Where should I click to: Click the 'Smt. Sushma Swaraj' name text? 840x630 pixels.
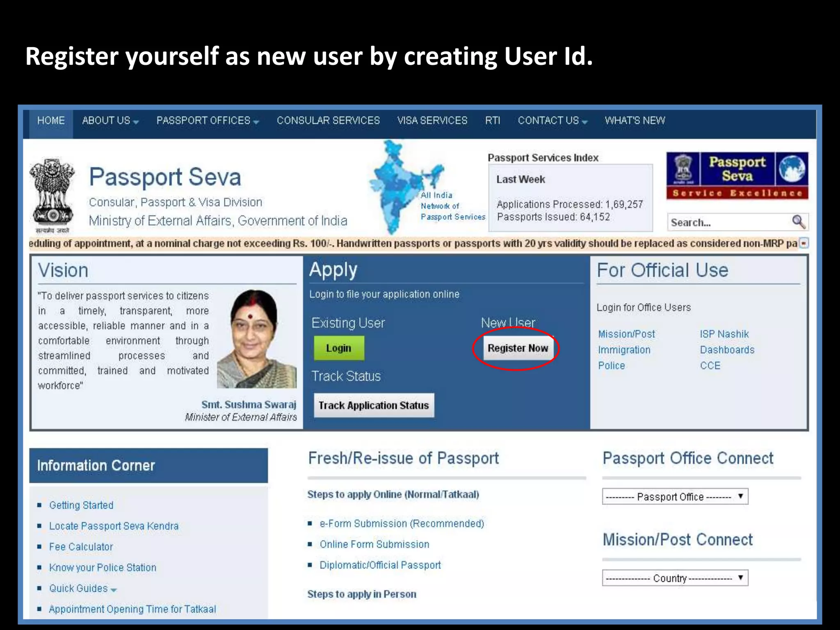[249, 404]
